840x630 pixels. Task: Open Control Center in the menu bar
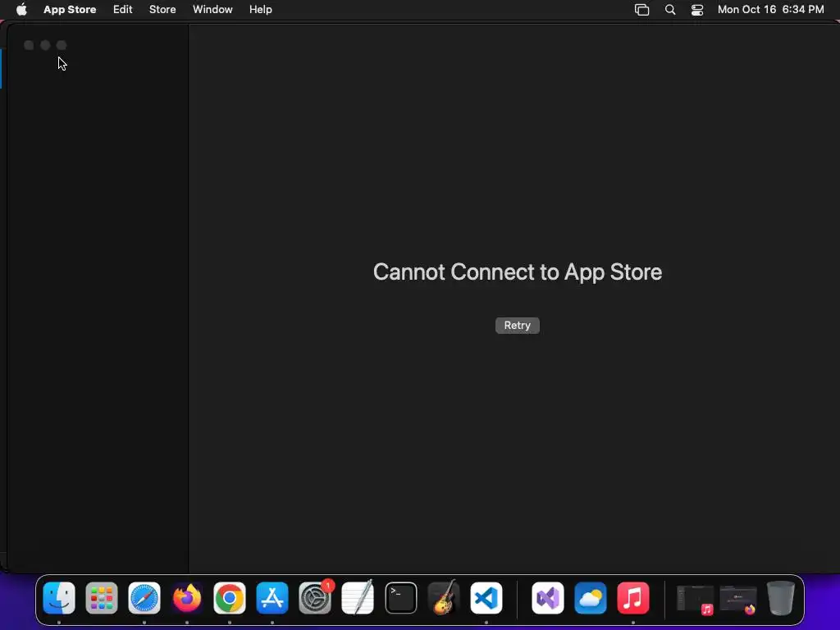point(697,9)
